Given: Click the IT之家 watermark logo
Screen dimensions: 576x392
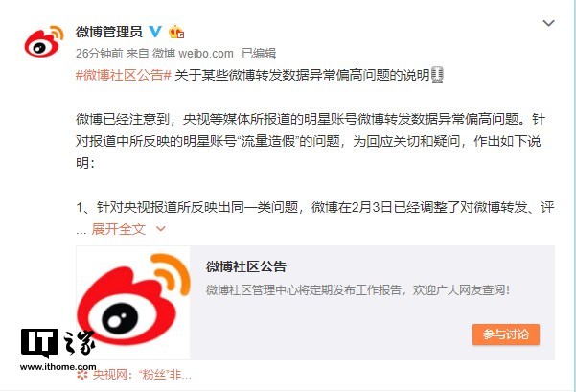Looking at the screenshot, I should coord(58,343).
